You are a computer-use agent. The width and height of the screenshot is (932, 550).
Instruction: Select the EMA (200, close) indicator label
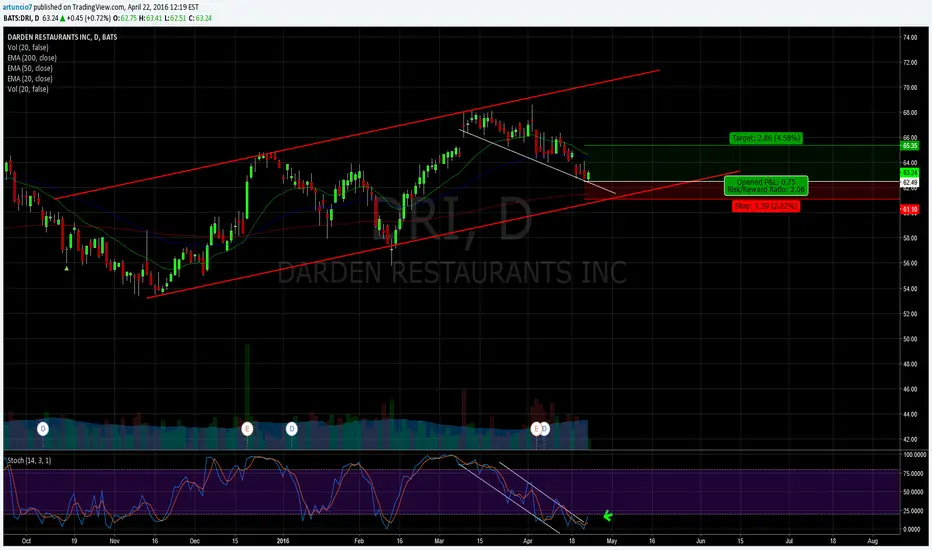pos(32,58)
